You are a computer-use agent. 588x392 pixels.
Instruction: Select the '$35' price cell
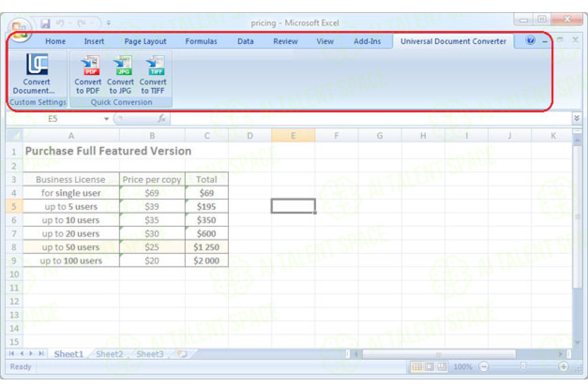pyautogui.click(x=152, y=220)
